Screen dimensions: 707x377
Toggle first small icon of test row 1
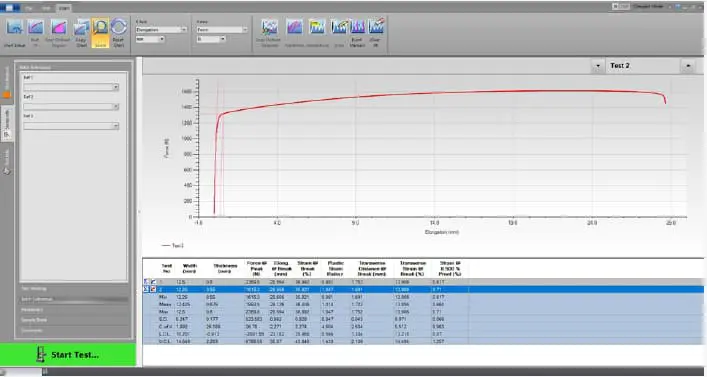click(146, 282)
